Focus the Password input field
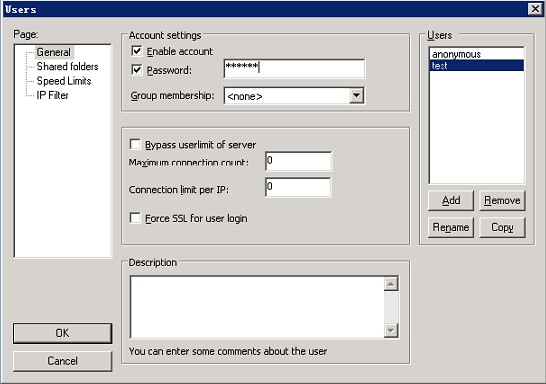Image resolution: width=546 pixels, height=384 pixels. (294, 68)
